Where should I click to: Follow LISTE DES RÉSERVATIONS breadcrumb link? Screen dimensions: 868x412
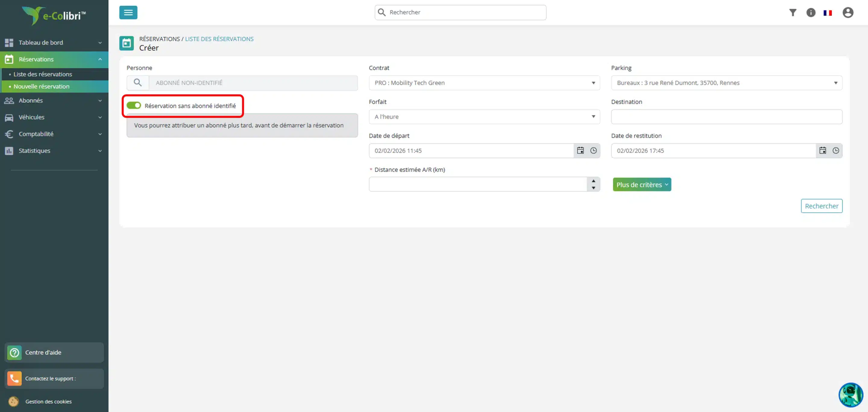[x=219, y=39]
